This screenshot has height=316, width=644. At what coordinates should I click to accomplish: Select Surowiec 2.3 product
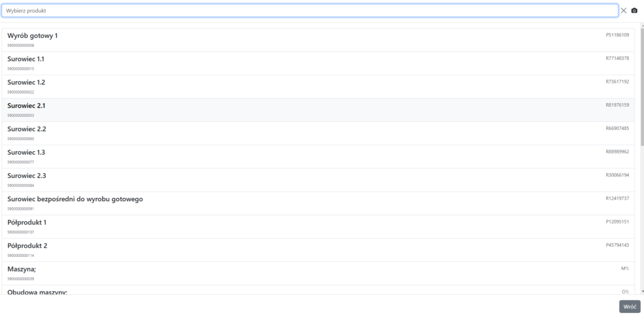[x=26, y=175]
